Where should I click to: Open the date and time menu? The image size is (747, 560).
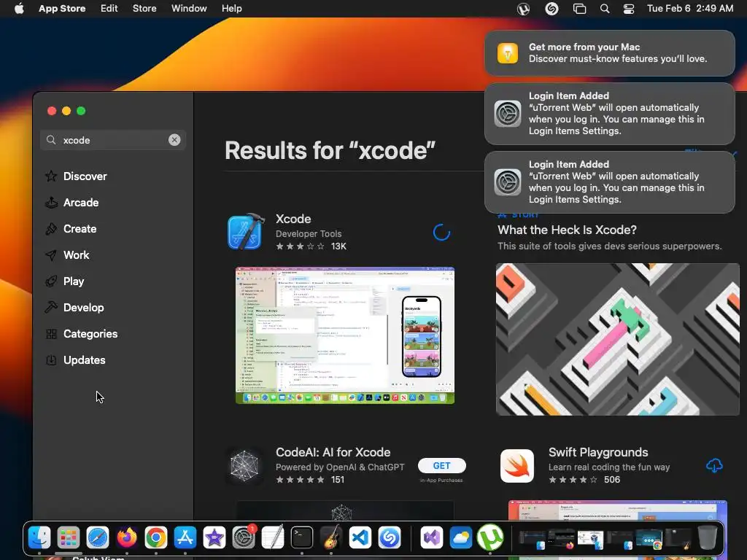coord(690,9)
